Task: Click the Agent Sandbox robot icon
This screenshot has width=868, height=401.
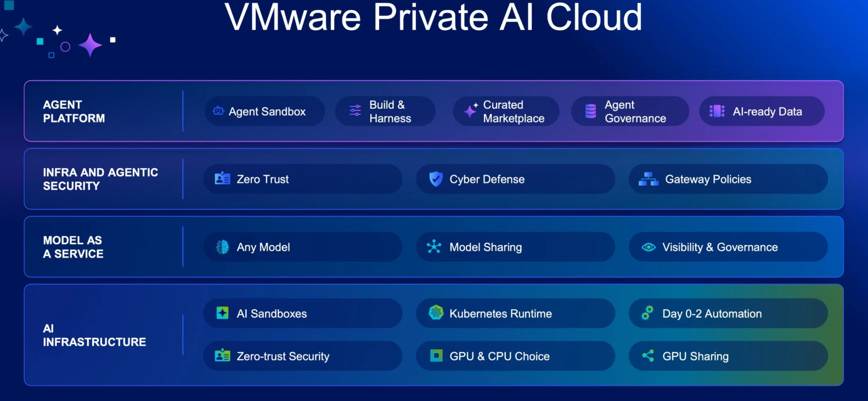Action: tap(218, 110)
